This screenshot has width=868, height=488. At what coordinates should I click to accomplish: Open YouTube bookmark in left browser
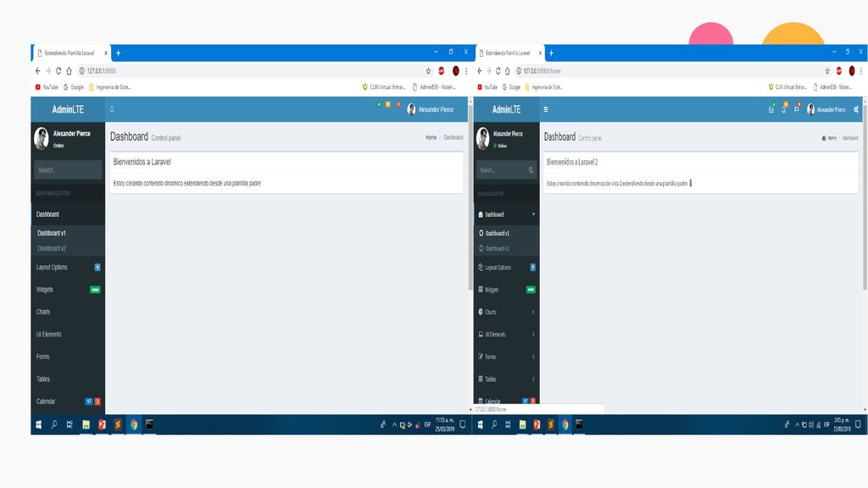click(x=47, y=87)
